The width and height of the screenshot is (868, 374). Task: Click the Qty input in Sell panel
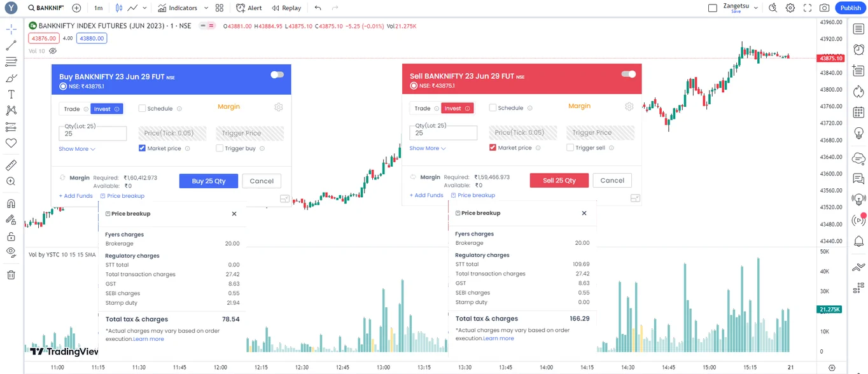click(x=444, y=133)
